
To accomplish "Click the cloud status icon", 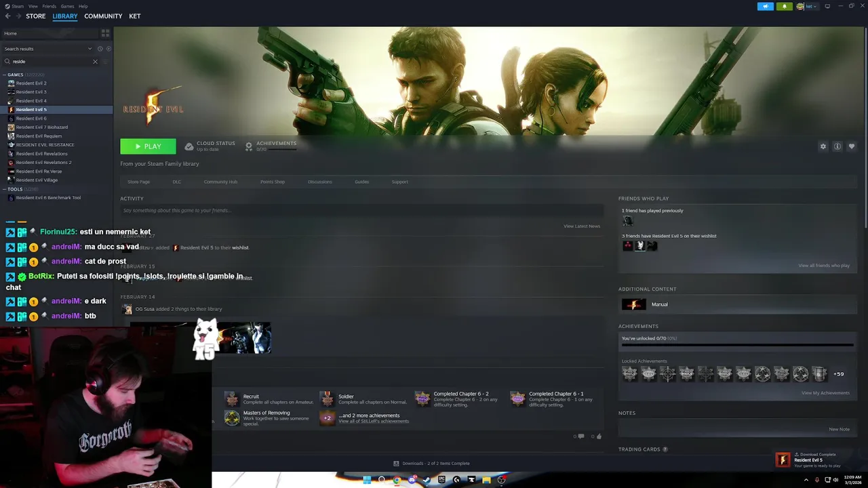I will click(x=189, y=146).
